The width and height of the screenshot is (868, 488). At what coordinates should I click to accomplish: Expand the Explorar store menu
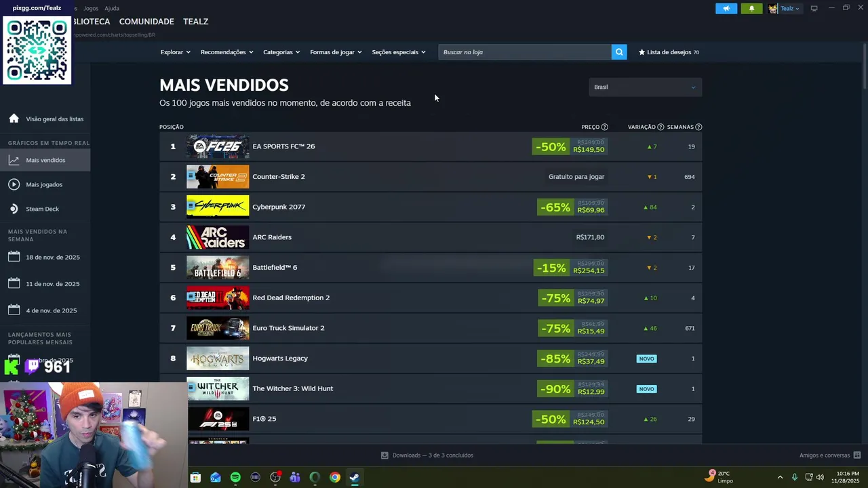pos(175,52)
